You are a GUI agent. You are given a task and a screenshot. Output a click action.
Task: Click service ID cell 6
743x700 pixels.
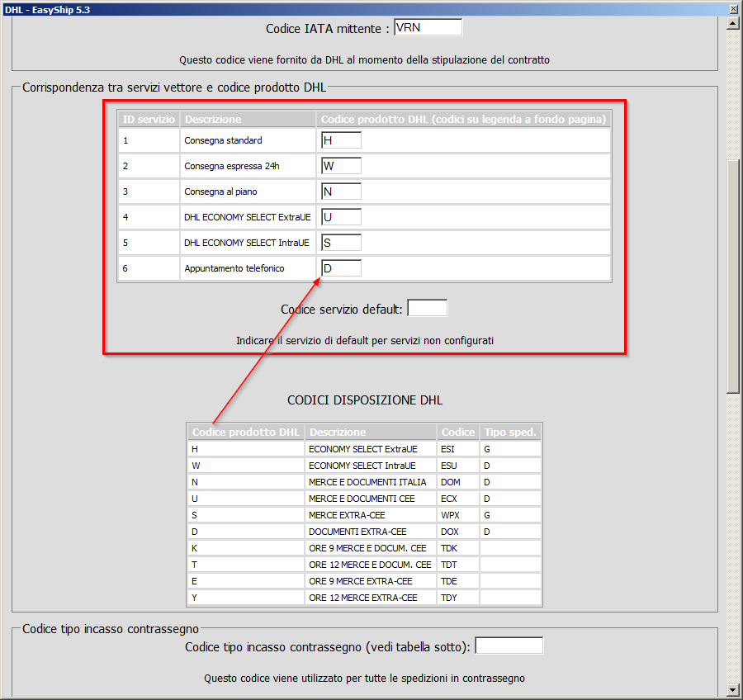point(149,268)
